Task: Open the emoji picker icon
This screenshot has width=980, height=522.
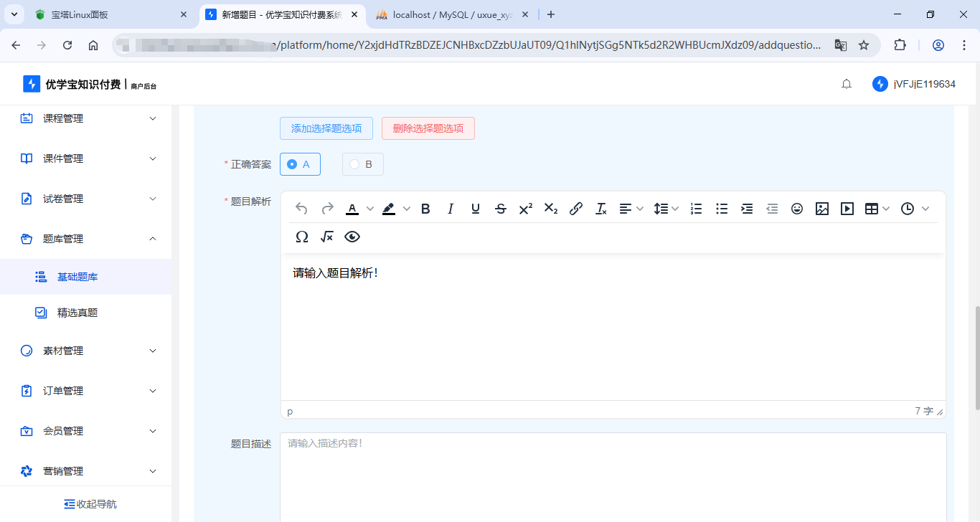Action: [x=796, y=209]
